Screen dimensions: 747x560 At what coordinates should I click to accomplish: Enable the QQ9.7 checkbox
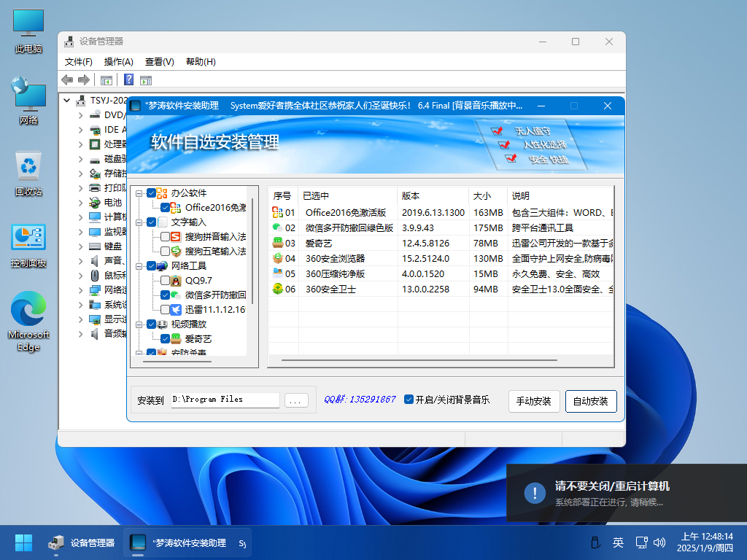(166, 281)
